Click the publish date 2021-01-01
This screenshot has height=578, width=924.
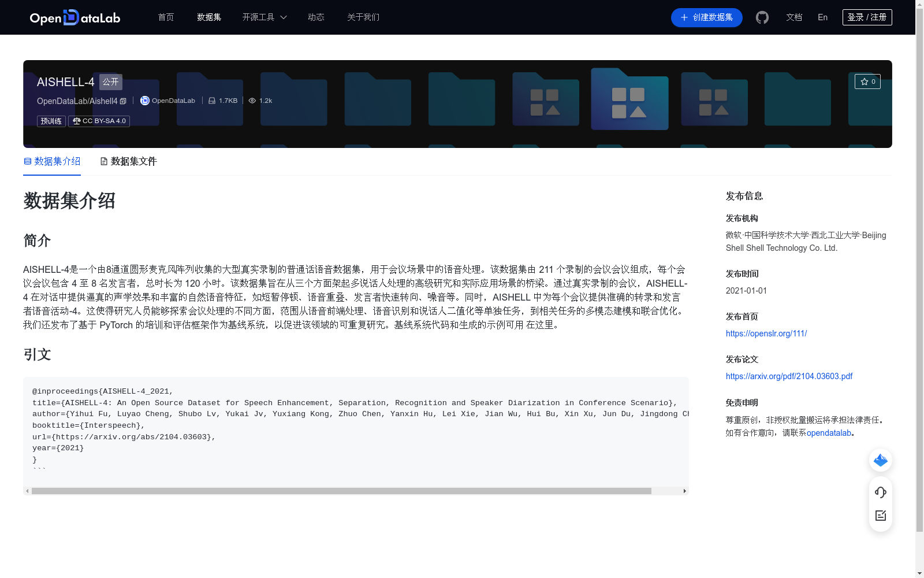point(746,291)
